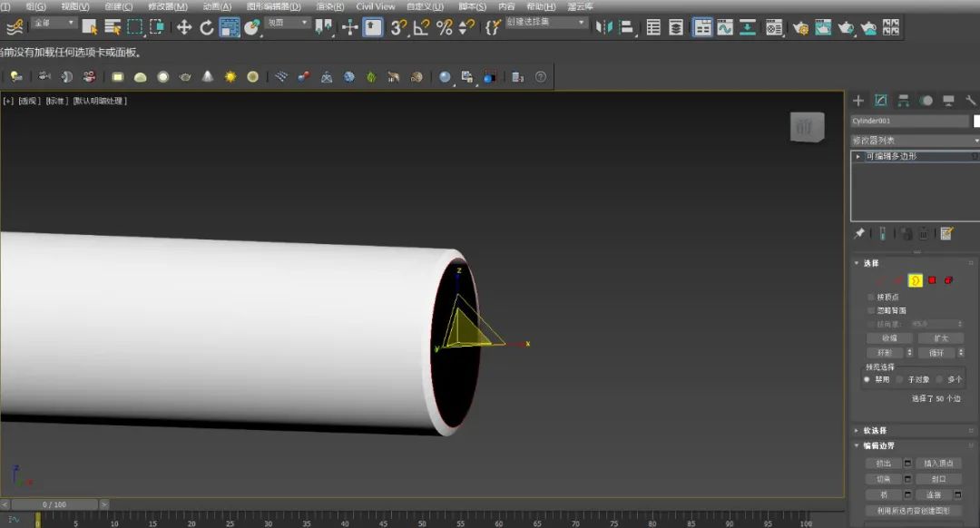The width and height of the screenshot is (980, 528).
Task: Open the 修改器(M) menu
Action: 168,6
